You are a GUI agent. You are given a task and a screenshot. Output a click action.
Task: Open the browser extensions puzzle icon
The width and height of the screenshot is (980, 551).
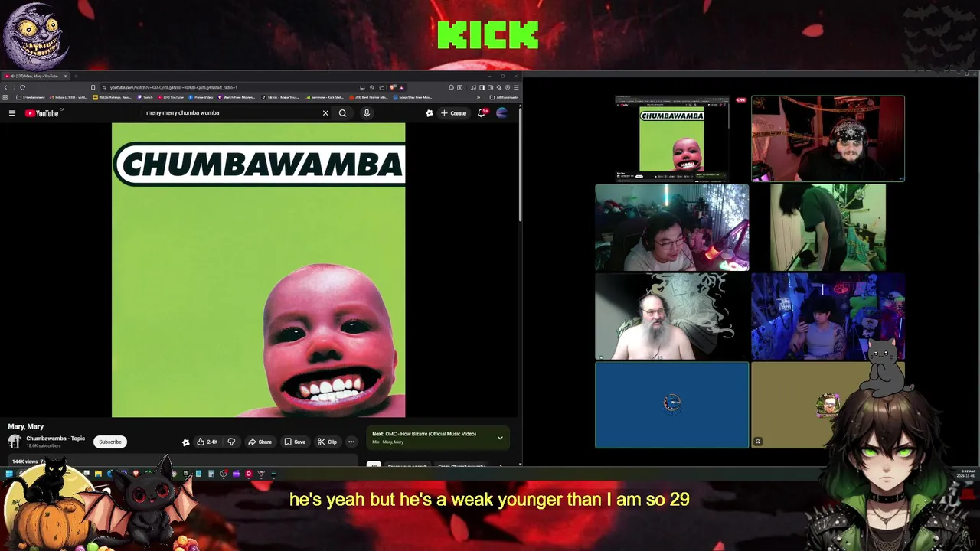click(x=452, y=87)
